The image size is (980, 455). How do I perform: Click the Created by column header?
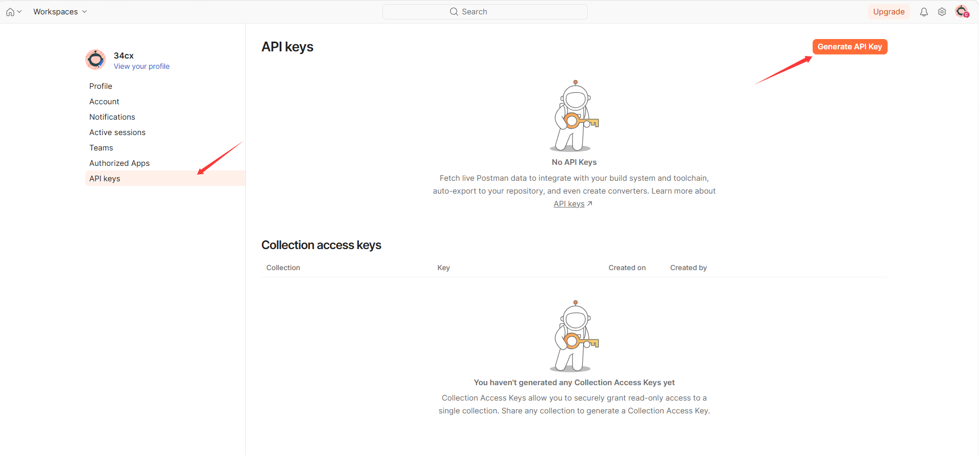(x=688, y=268)
